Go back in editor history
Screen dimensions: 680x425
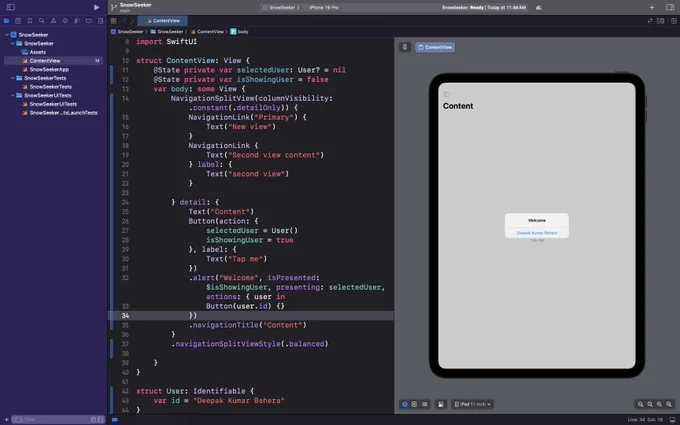pos(124,21)
